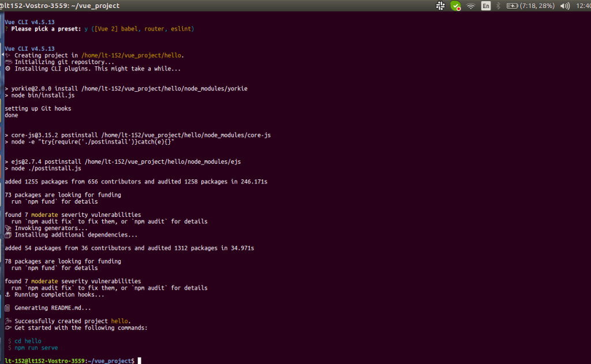
Task: Expand the battery time remaining (7:18, 28%) menu
Action: coord(537,6)
